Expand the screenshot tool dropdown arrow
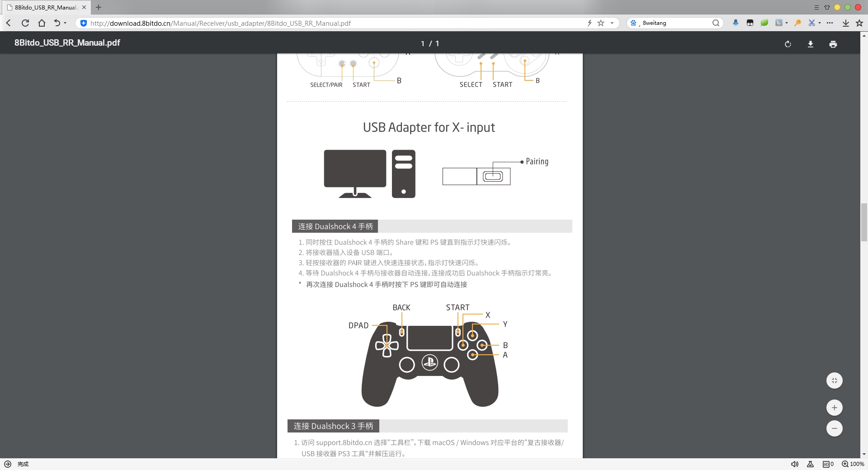This screenshot has height=470, width=868. click(x=820, y=23)
